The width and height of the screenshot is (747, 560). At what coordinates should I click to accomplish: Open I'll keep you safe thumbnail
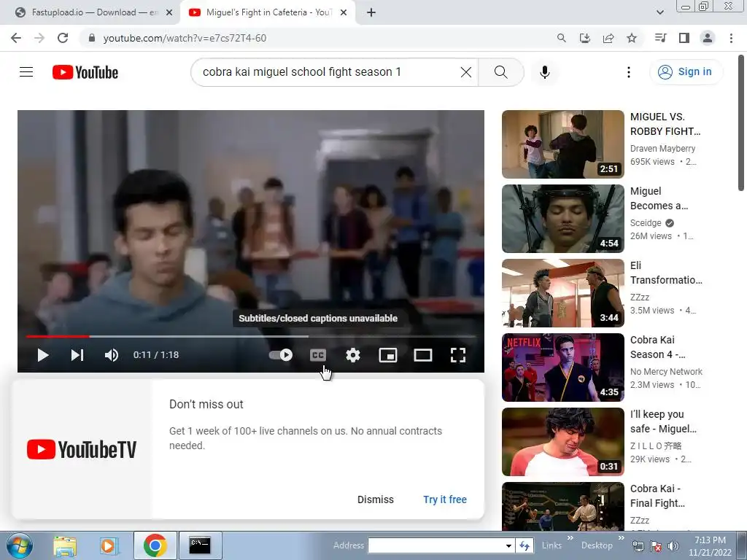(562, 441)
